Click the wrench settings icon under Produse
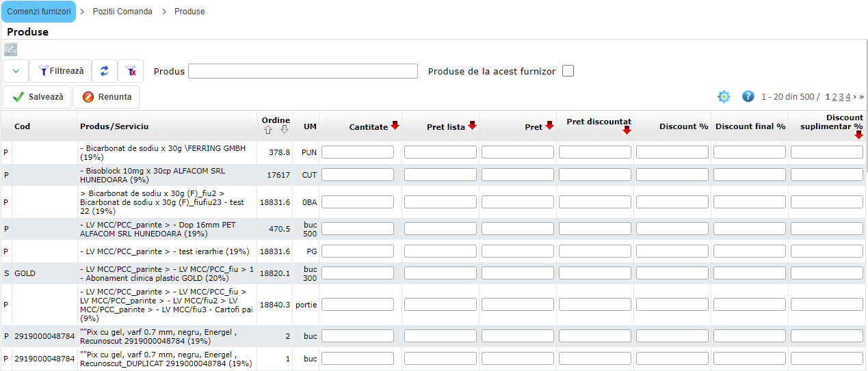The width and height of the screenshot is (868, 371). point(10,49)
